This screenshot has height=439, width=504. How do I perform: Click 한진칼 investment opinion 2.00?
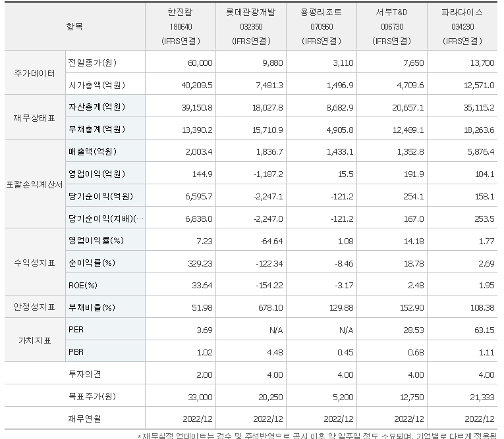pos(204,374)
